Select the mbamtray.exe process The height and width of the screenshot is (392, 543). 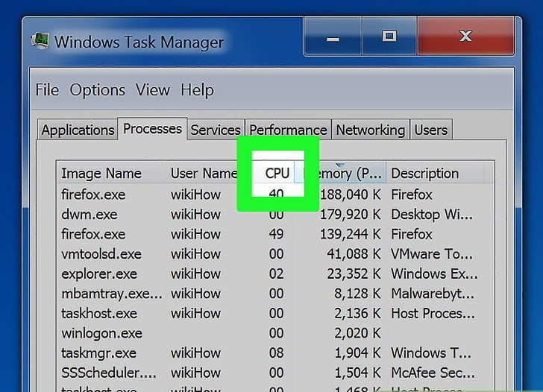pyautogui.click(x=275, y=294)
